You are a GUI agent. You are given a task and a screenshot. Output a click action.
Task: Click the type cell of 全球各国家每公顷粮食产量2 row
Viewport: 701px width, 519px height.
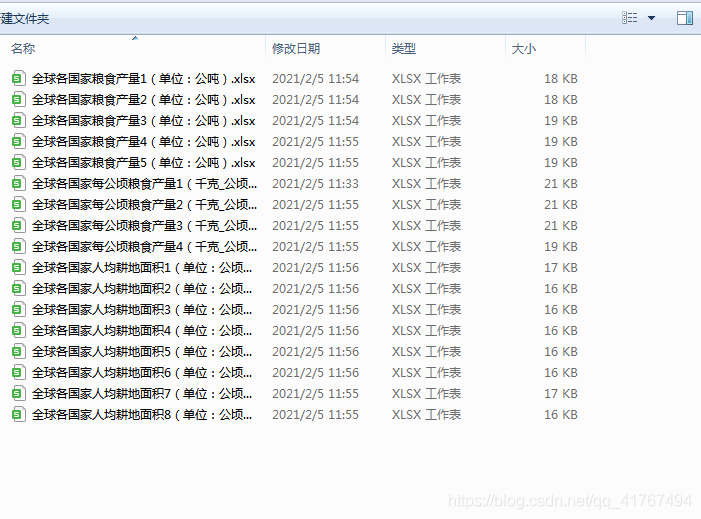pyautogui.click(x=427, y=205)
